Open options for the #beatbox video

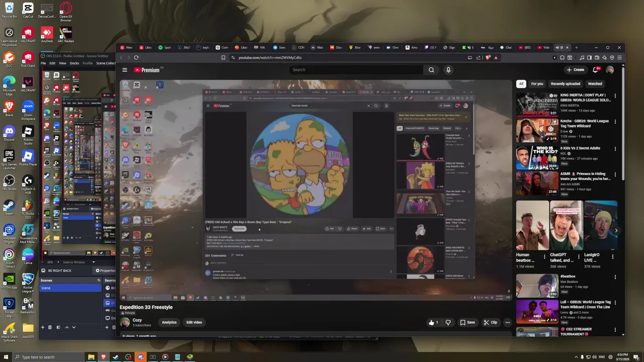point(615,277)
